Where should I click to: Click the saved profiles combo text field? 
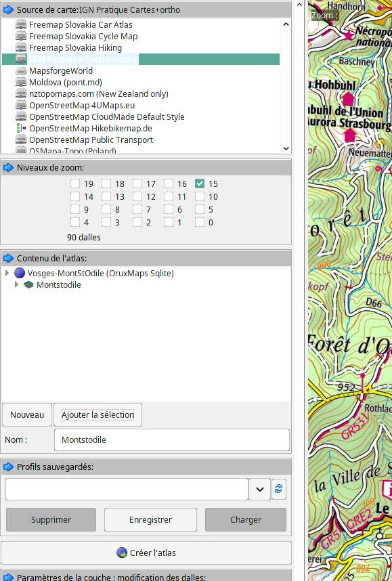(127, 489)
